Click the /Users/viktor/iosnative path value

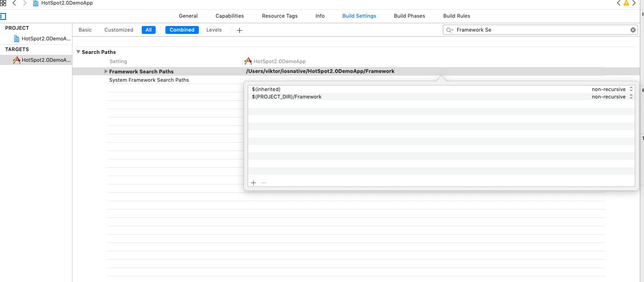(x=320, y=71)
